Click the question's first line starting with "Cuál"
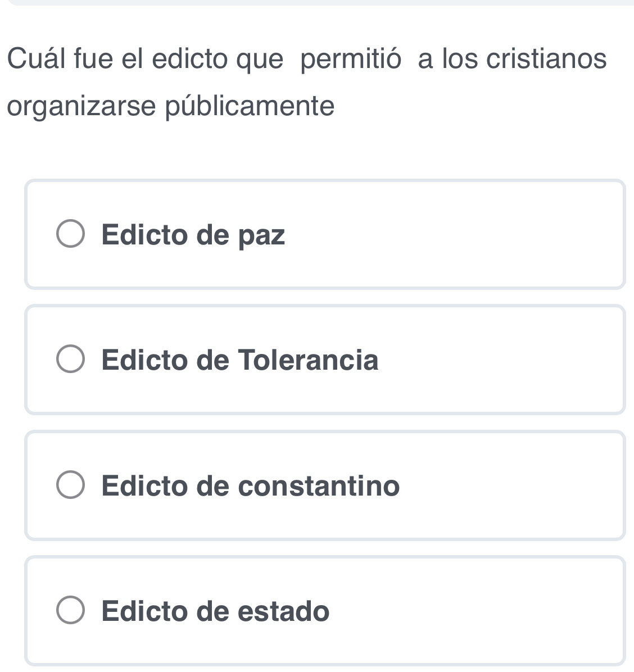Image resolution: width=634 pixels, height=672 pixels. click(x=307, y=59)
